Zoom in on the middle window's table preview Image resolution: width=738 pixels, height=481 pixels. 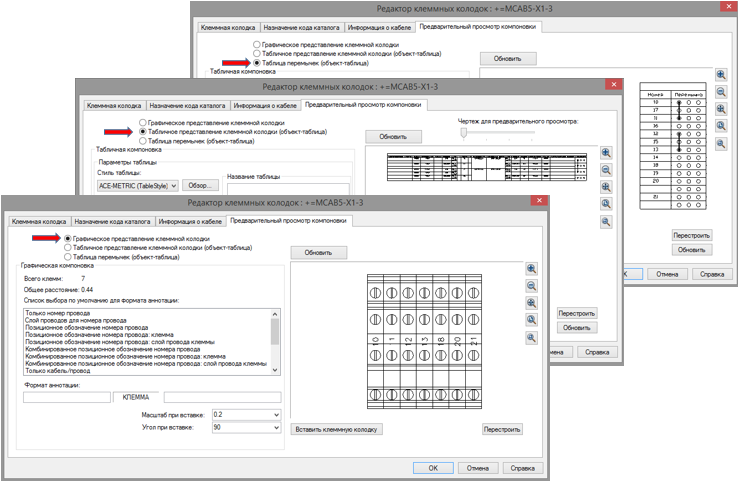point(606,152)
